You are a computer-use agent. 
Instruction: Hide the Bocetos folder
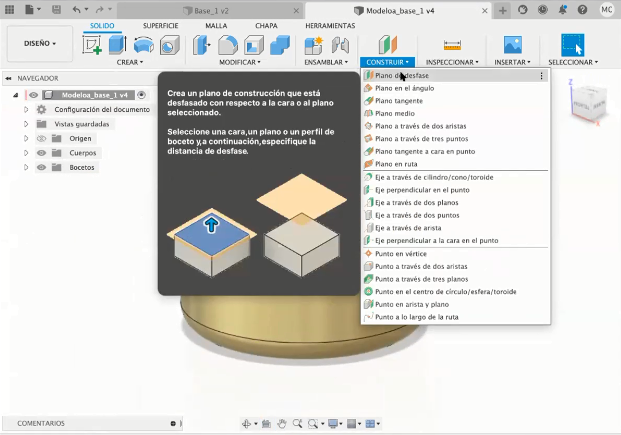(x=42, y=168)
